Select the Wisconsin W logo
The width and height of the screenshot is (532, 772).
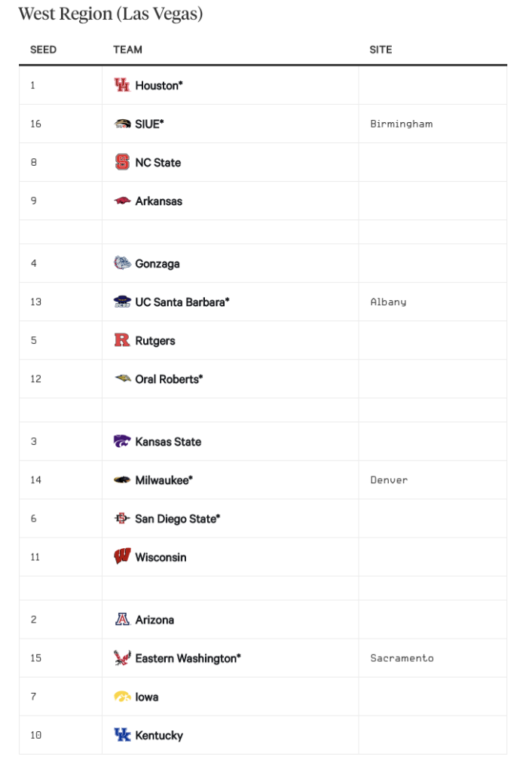pos(122,556)
